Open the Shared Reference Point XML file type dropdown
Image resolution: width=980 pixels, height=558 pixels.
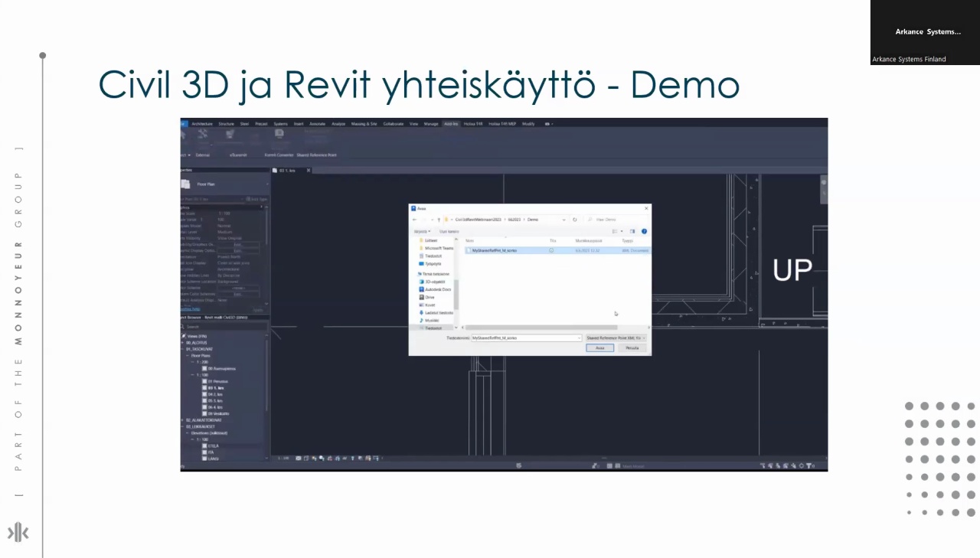tap(616, 338)
